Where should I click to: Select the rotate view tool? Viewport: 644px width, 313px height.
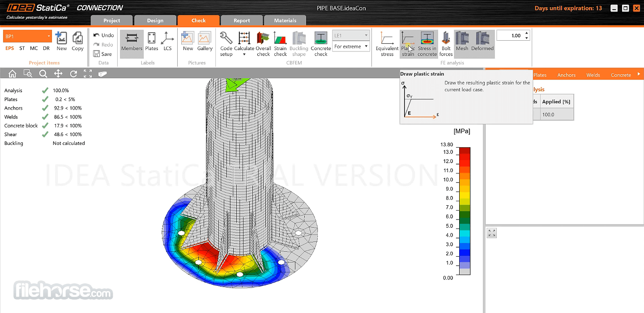[73, 74]
